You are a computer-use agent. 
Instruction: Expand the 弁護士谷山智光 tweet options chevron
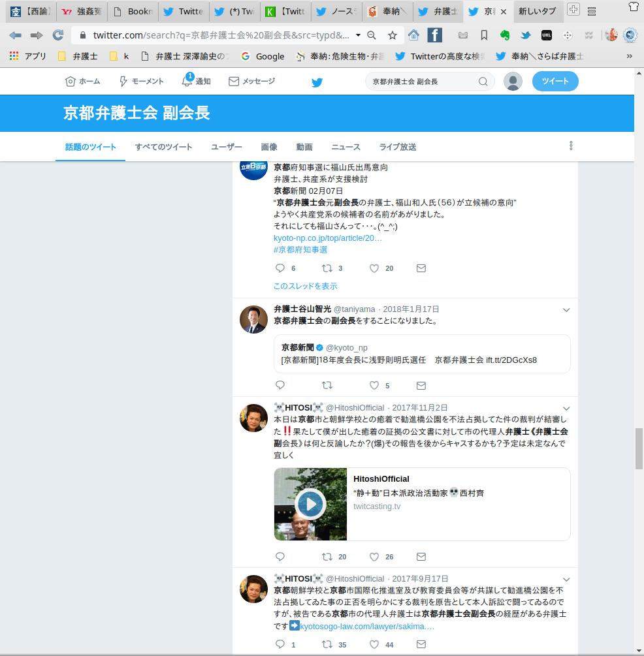pyautogui.click(x=566, y=310)
